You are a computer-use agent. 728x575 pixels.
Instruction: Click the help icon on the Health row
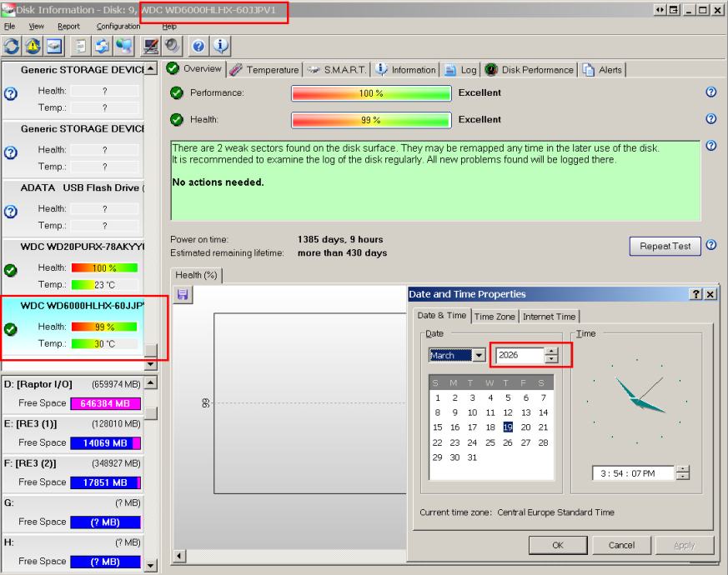[x=710, y=119]
